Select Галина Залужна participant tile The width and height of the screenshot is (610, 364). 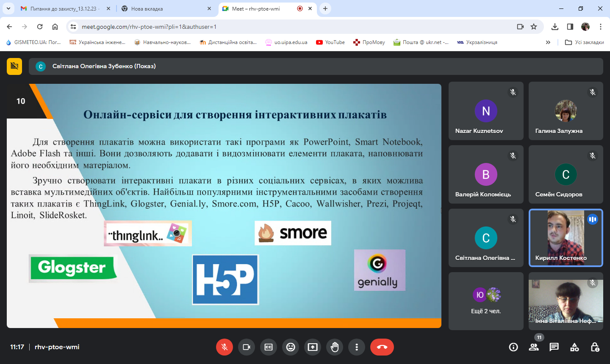566,111
